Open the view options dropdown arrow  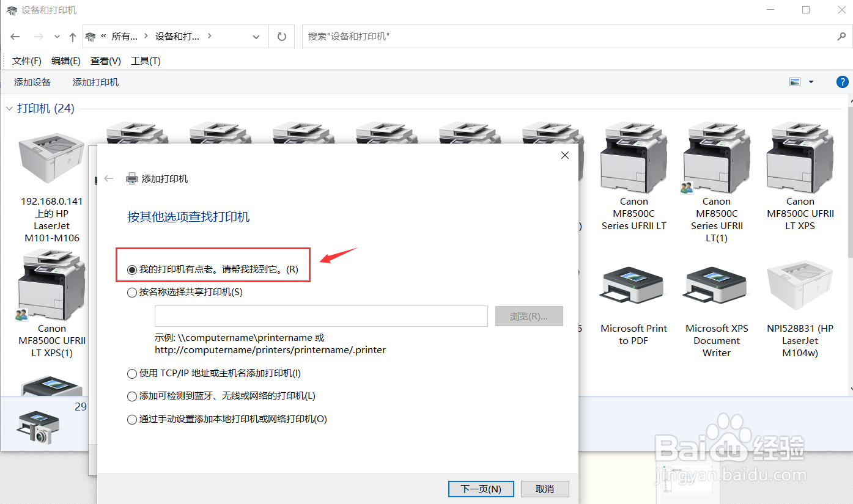(x=811, y=82)
